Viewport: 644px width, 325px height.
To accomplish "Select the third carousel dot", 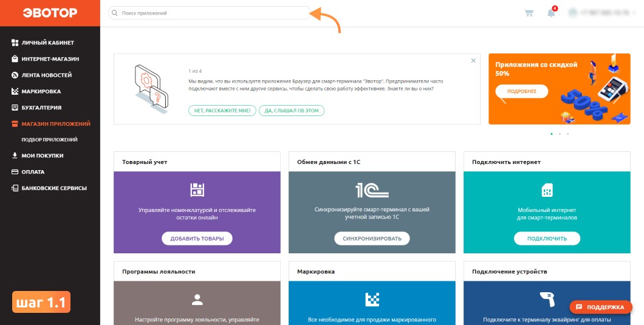I will point(567,134).
